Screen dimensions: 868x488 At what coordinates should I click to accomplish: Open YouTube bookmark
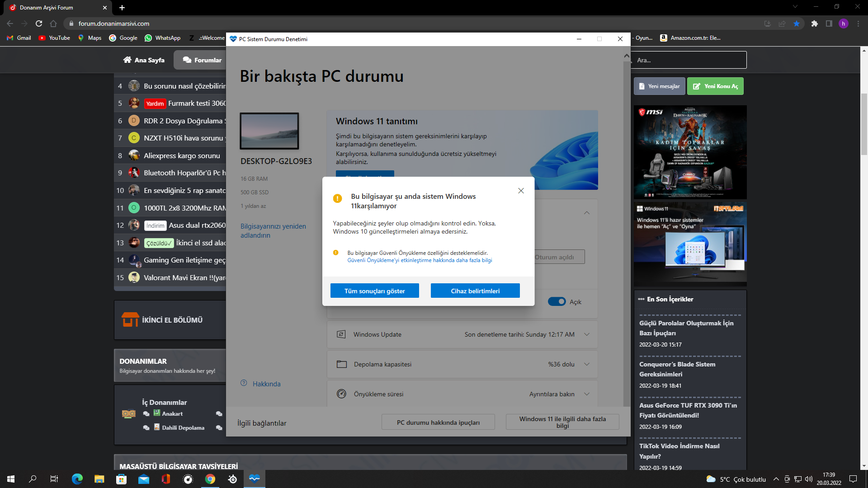pyautogui.click(x=54, y=38)
